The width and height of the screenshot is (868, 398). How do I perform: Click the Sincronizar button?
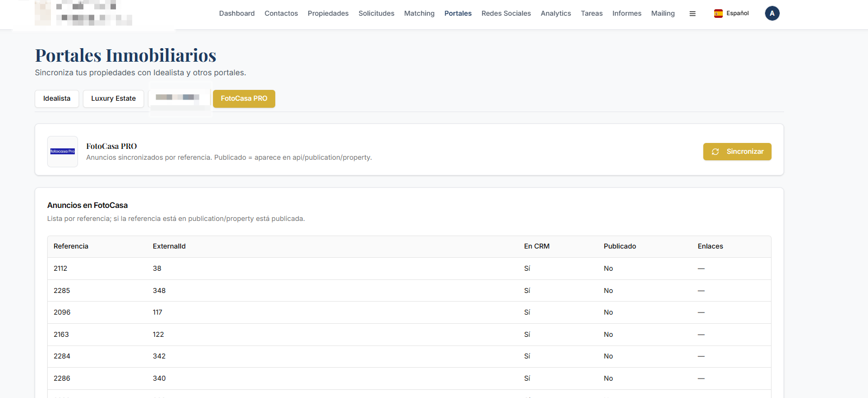(737, 152)
